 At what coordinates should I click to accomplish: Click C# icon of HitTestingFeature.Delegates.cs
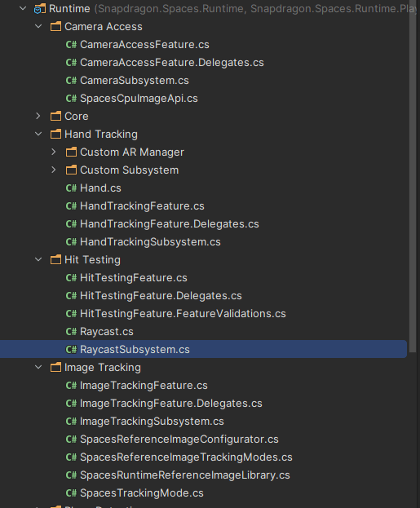click(71, 295)
